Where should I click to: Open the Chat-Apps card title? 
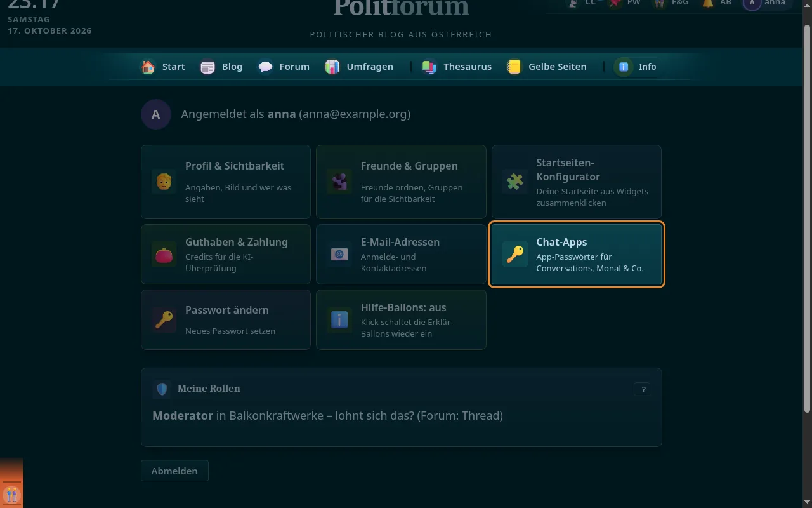coord(561,242)
